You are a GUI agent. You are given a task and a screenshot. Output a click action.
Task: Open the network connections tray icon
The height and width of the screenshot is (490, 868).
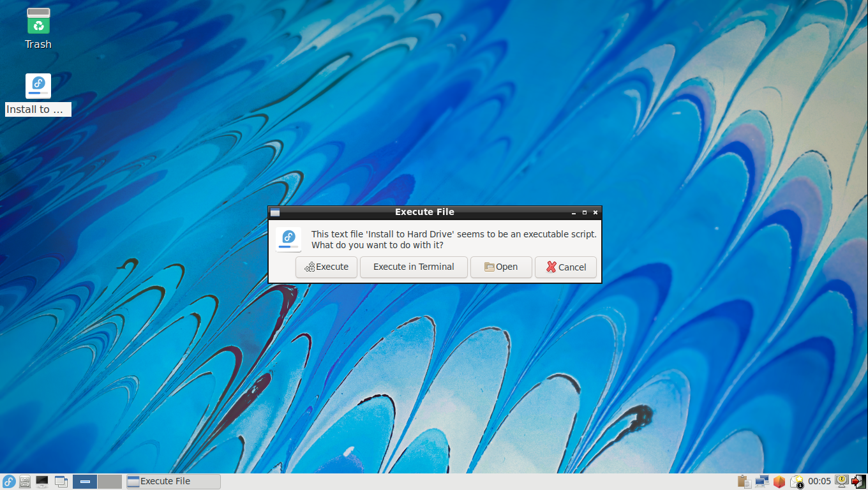761,482
